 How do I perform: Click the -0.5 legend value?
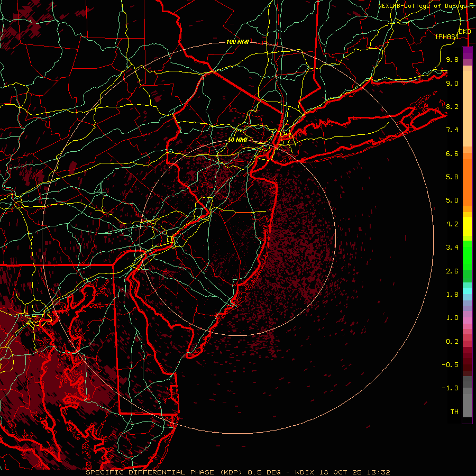pos(450,365)
